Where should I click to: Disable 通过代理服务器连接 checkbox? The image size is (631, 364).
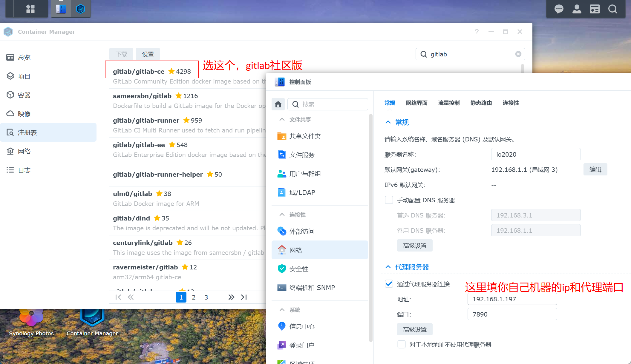click(389, 284)
